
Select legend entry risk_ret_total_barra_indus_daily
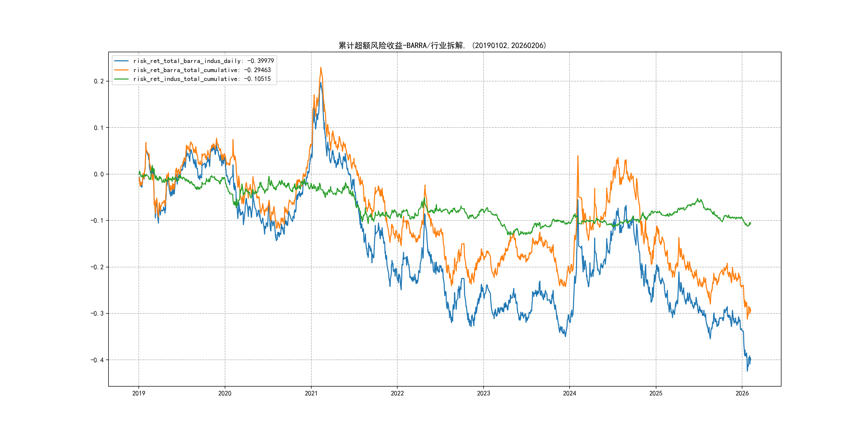pos(204,61)
